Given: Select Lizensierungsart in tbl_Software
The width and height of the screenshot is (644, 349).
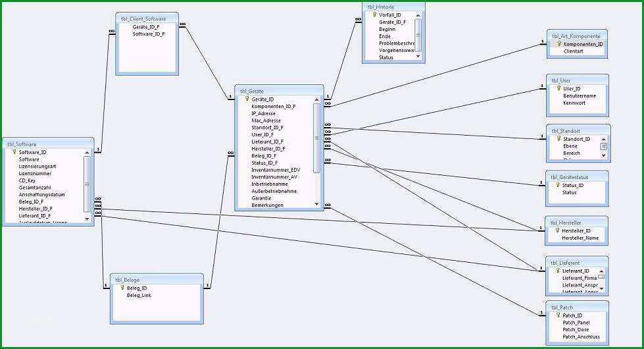Looking at the screenshot, I should pos(37,167).
